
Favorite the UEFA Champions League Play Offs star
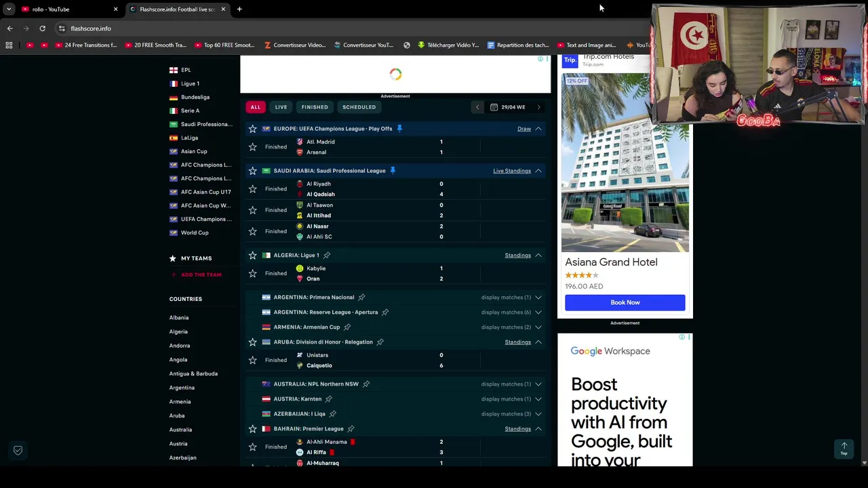tap(252, 129)
